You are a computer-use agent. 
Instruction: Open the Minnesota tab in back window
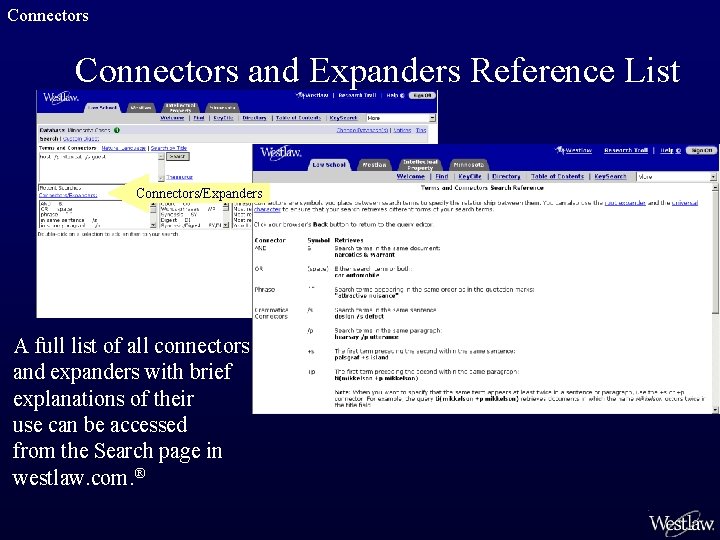click(222, 107)
